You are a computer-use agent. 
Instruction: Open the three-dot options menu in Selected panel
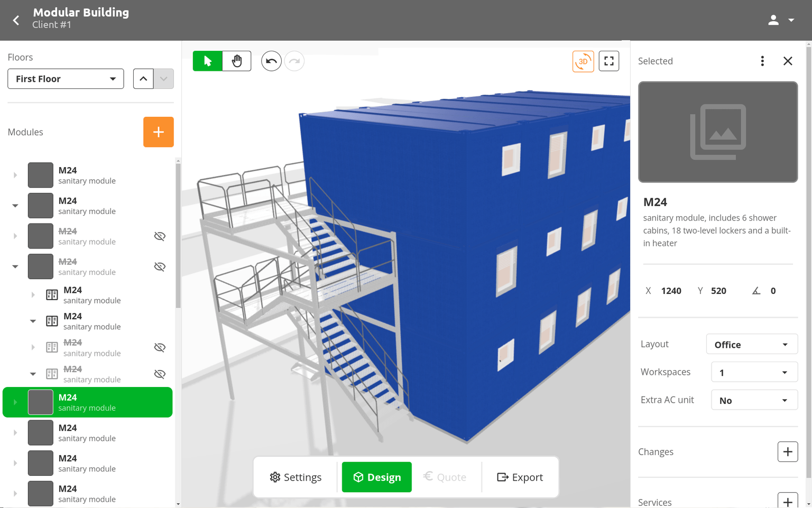[x=762, y=61]
